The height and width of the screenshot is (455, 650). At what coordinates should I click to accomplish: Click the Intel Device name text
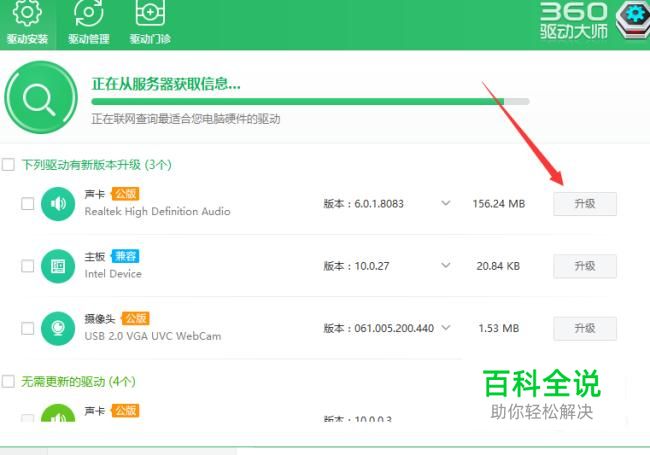[113, 274]
